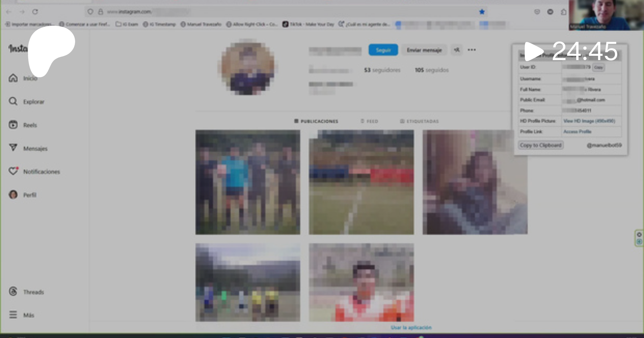
Task: Switch to the Publicaciones tab
Action: tap(316, 121)
